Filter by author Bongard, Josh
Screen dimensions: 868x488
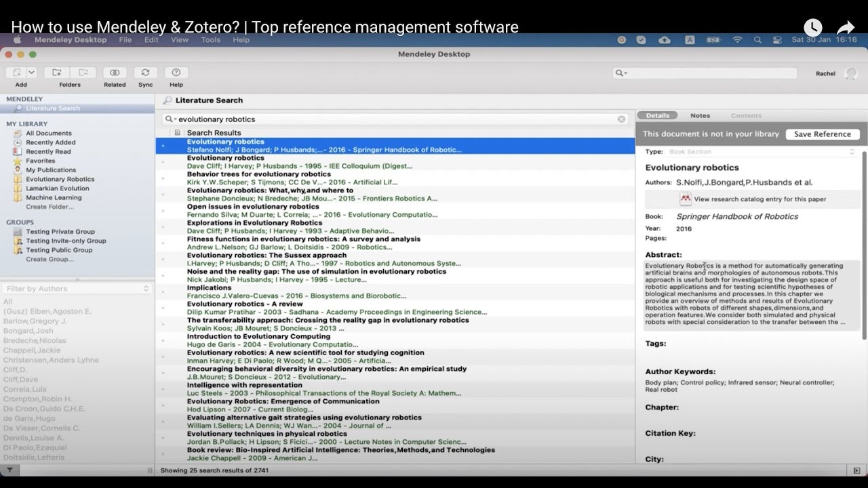coord(28,331)
